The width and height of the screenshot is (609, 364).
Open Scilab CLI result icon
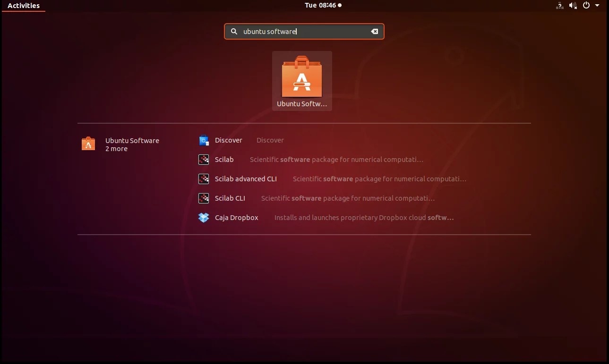click(204, 198)
